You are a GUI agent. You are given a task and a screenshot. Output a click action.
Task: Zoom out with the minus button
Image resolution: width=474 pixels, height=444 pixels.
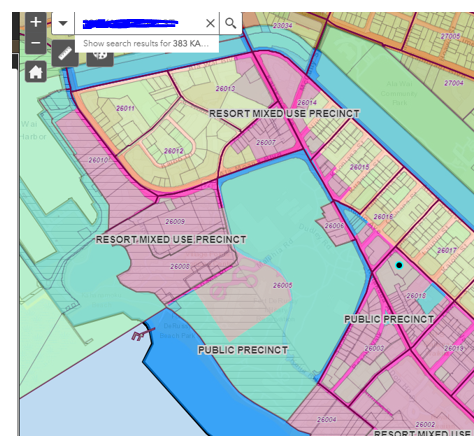[x=36, y=43]
